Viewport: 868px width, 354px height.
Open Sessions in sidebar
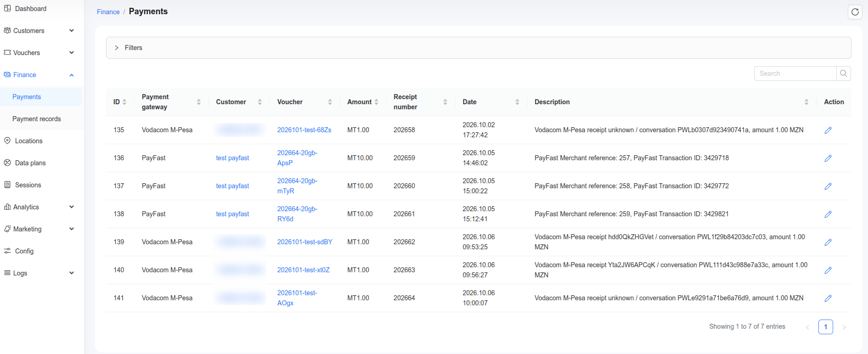pyautogui.click(x=28, y=185)
